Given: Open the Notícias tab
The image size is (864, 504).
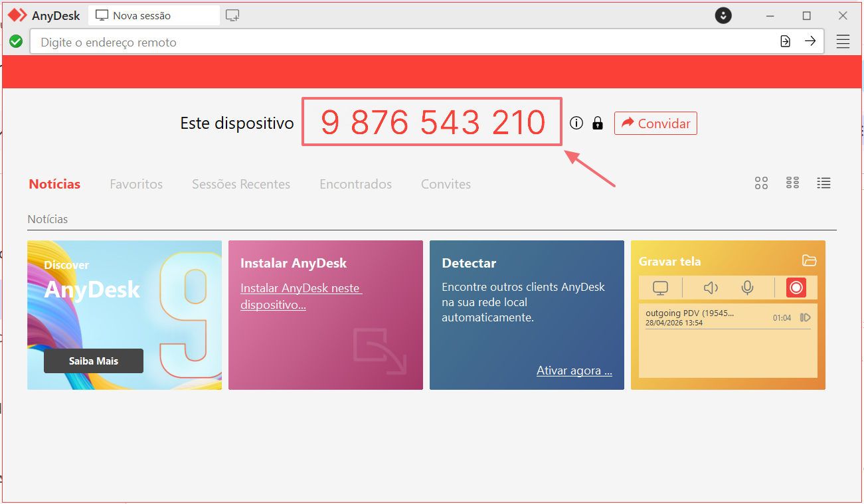Looking at the screenshot, I should (54, 184).
